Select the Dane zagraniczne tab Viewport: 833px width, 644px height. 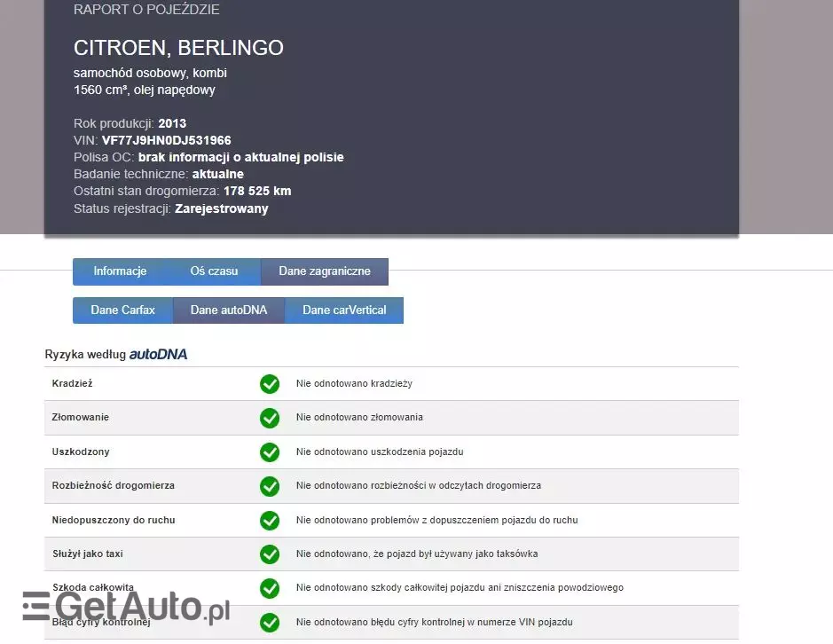pyautogui.click(x=324, y=271)
